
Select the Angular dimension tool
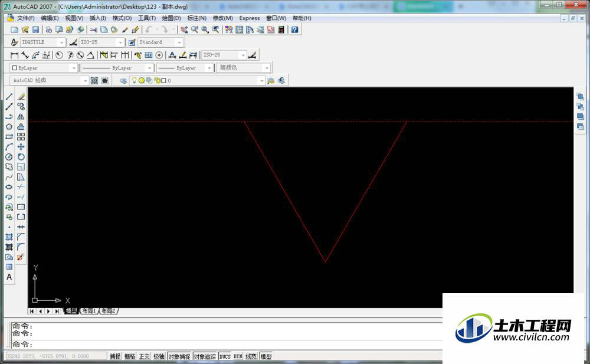(91, 55)
